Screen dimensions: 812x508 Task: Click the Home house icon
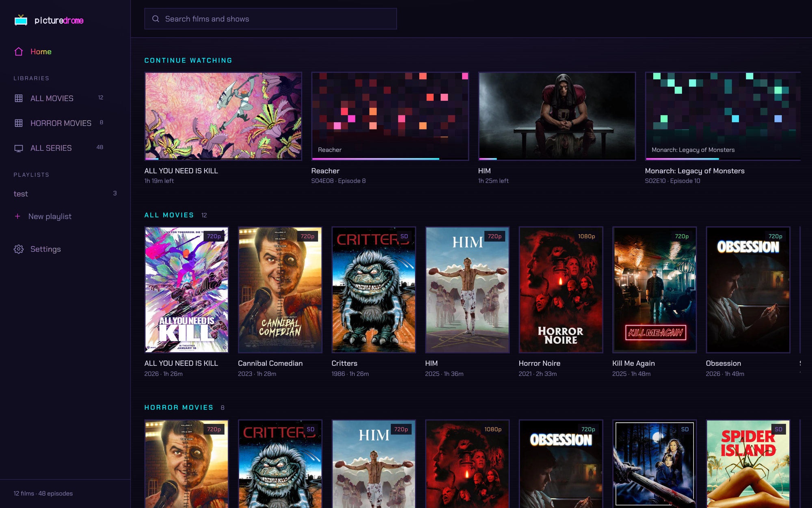[19, 52]
